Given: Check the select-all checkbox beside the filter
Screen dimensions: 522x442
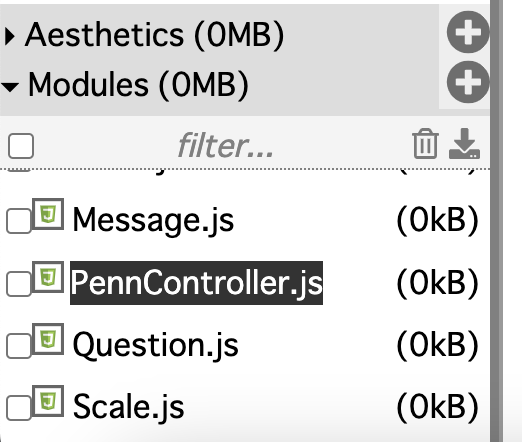Looking at the screenshot, I should tap(21, 146).
